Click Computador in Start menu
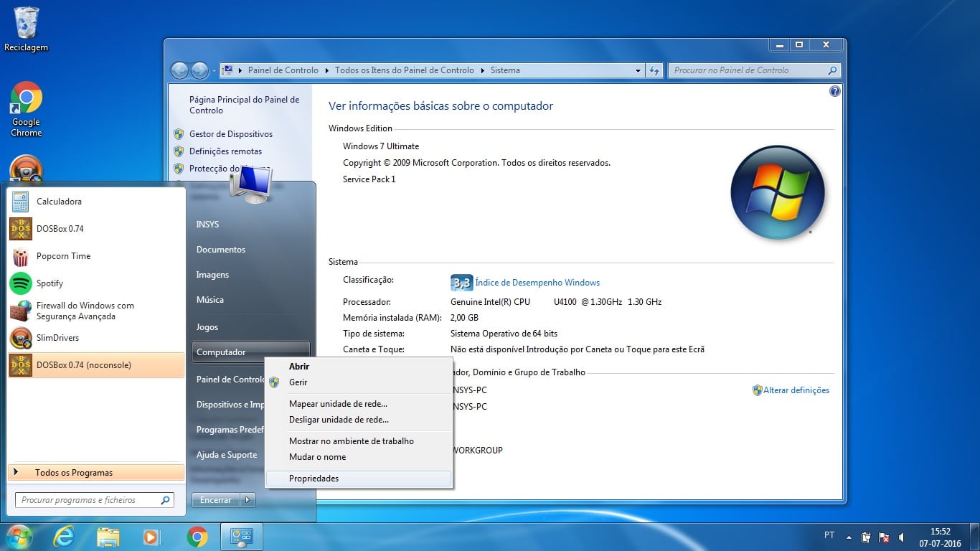The image size is (980, 551). (251, 352)
